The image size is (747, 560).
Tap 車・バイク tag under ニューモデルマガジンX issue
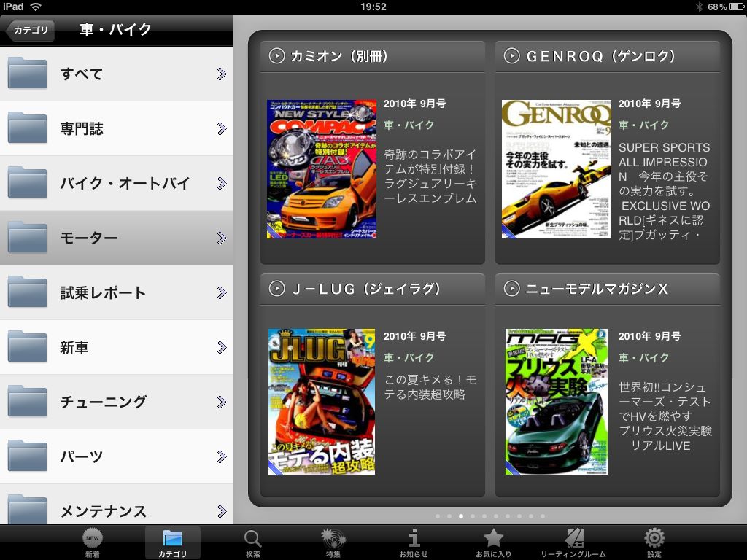644,357
